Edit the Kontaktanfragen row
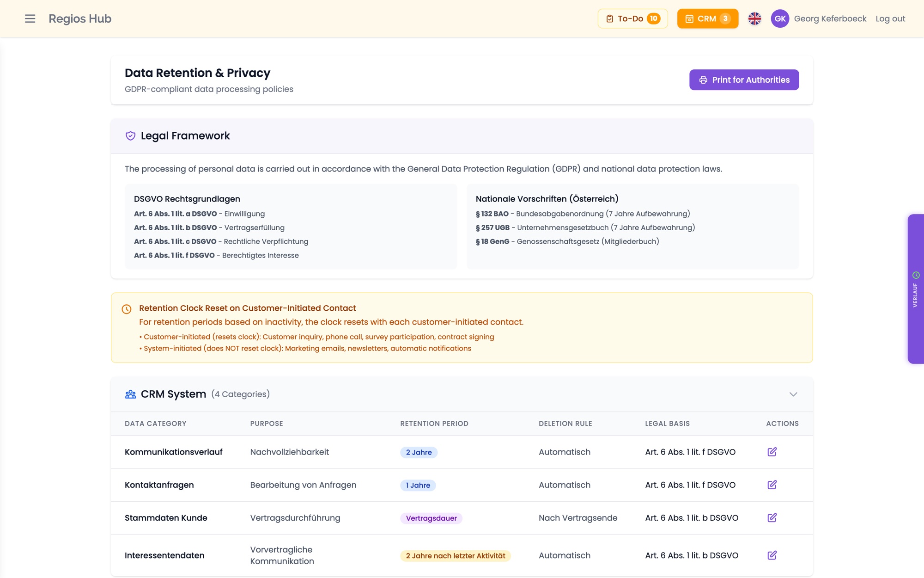 (x=772, y=485)
